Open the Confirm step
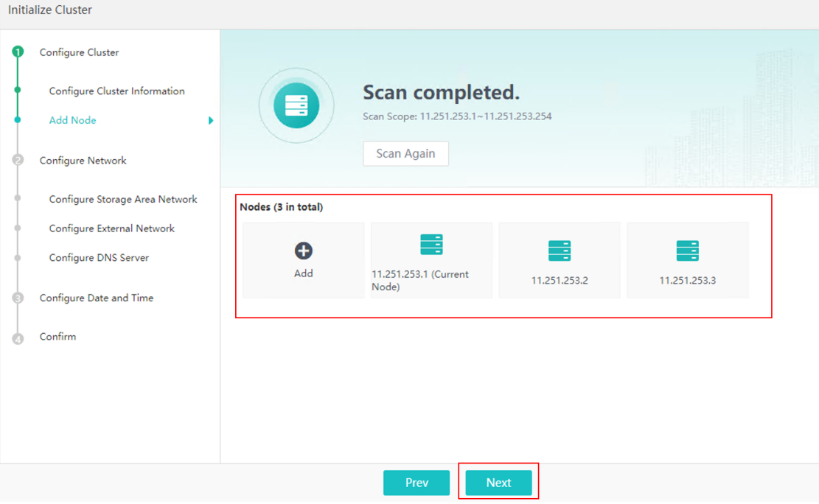 tap(58, 336)
